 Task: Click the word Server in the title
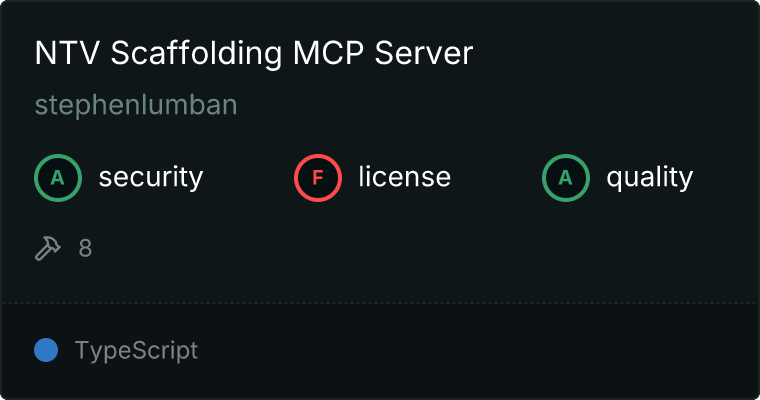tap(424, 53)
